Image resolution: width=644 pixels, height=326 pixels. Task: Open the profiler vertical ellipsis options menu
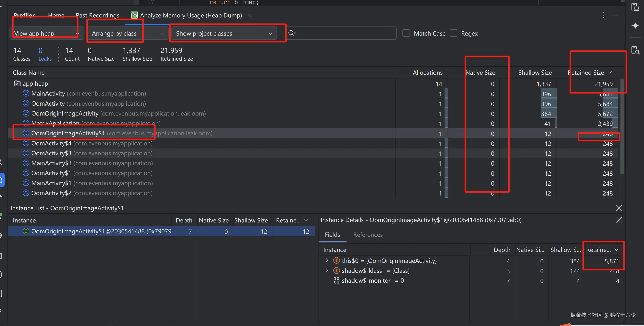point(603,15)
